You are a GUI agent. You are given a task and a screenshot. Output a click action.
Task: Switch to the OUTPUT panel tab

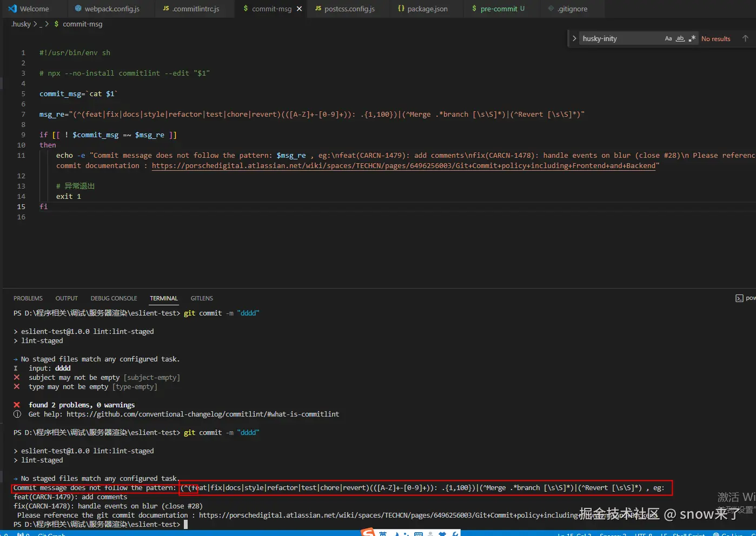coord(67,298)
